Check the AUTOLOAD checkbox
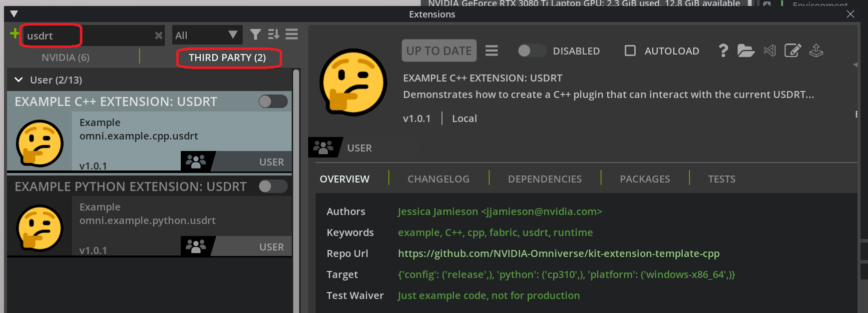The height and width of the screenshot is (313, 868). (630, 50)
